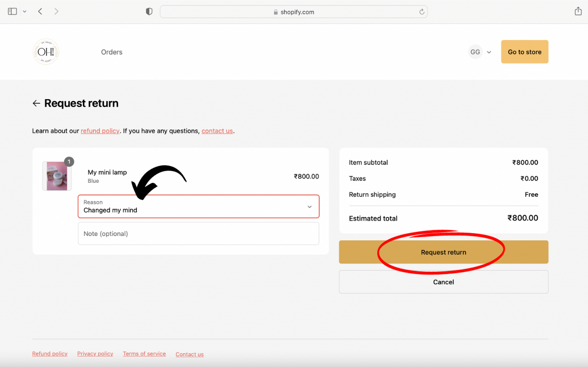Image resolution: width=588 pixels, height=367 pixels.
Task: Click into the Note (optional) field
Action: (x=199, y=234)
